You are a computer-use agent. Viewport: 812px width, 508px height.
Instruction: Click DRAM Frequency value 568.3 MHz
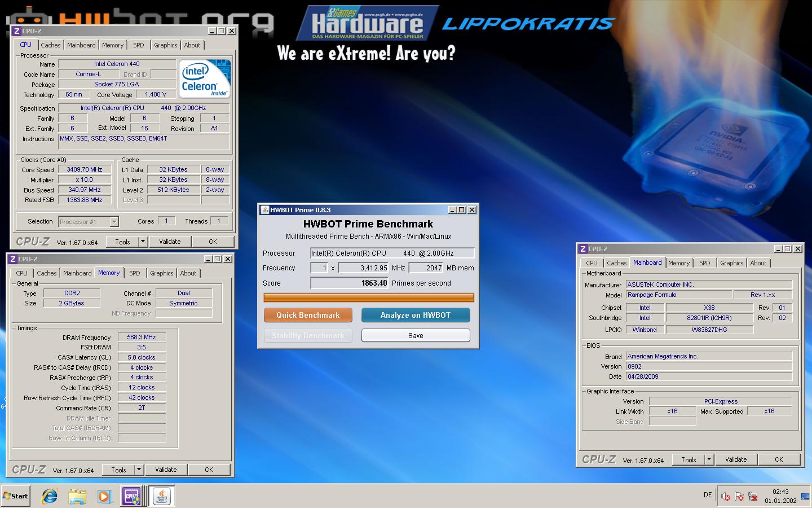[x=142, y=337]
